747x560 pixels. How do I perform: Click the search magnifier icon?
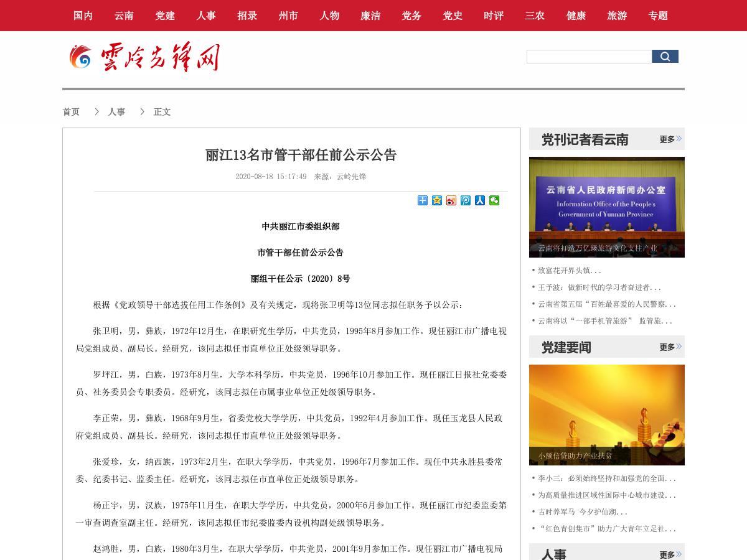click(x=665, y=56)
